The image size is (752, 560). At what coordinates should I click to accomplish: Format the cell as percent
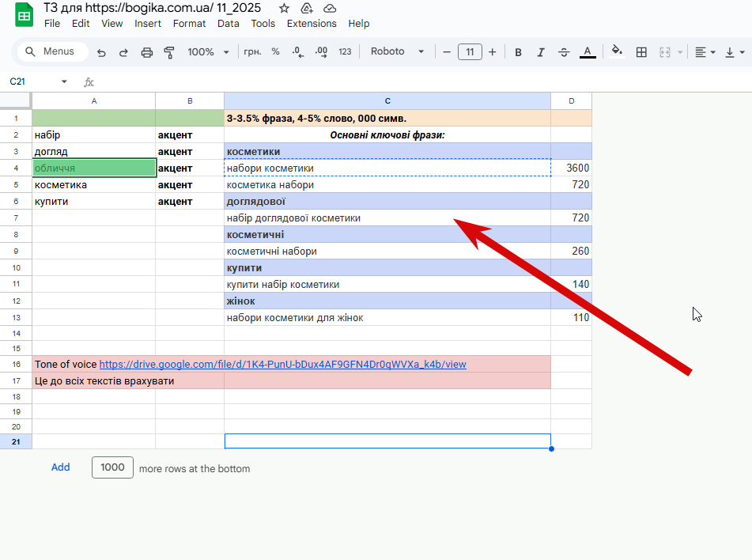click(x=275, y=52)
